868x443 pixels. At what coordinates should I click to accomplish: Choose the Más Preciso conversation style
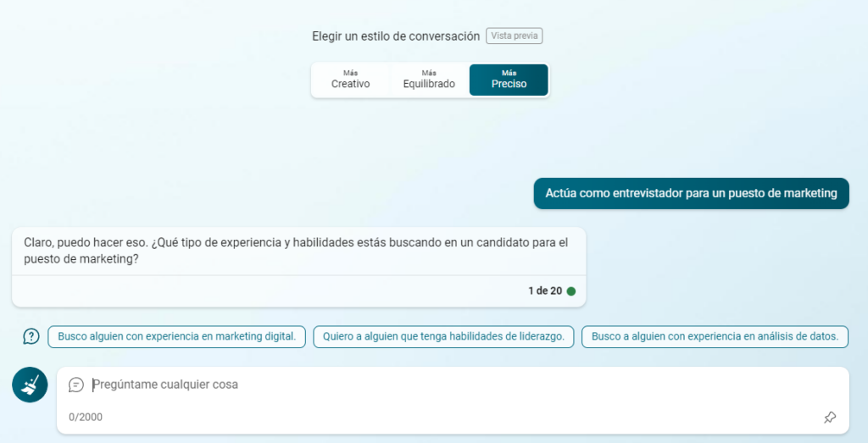click(509, 80)
